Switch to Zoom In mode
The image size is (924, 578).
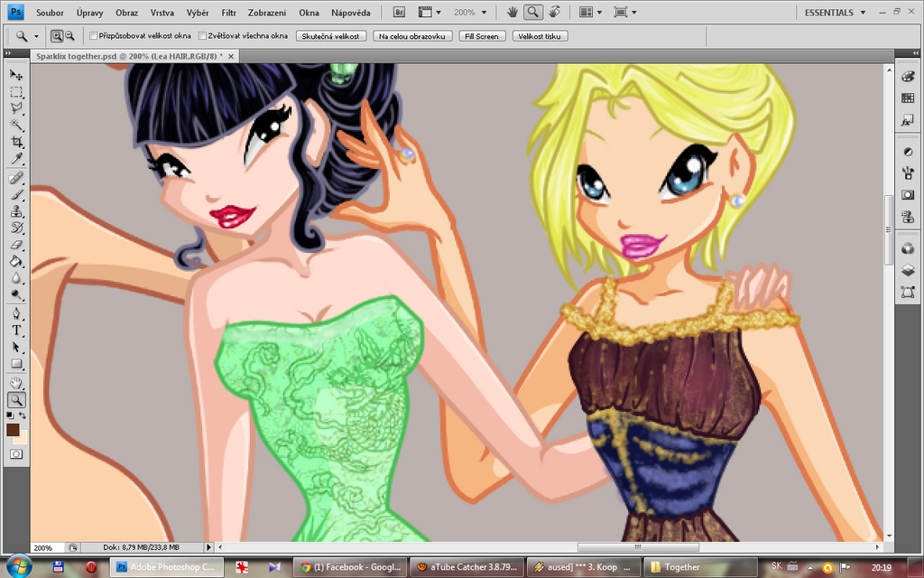click(x=57, y=36)
